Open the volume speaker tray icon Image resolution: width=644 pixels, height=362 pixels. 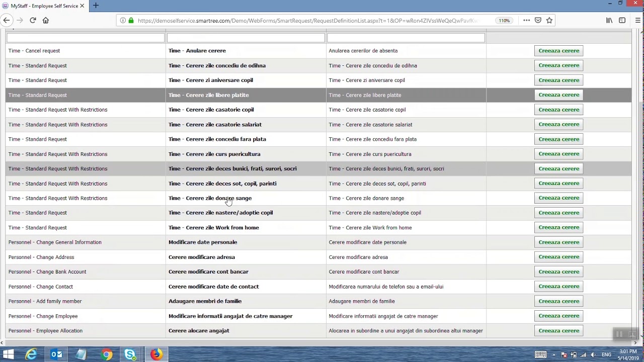click(x=593, y=354)
